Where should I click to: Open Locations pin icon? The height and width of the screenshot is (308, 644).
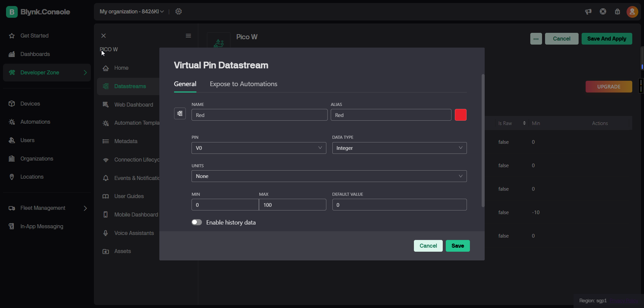pyautogui.click(x=12, y=177)
